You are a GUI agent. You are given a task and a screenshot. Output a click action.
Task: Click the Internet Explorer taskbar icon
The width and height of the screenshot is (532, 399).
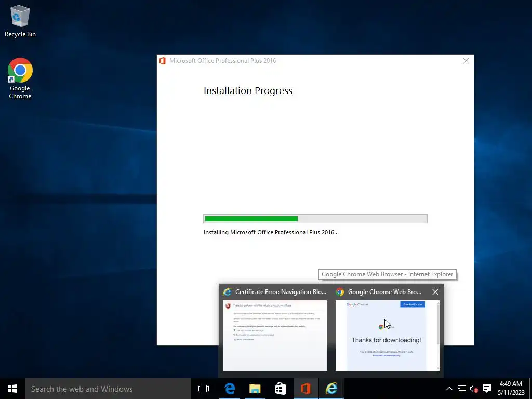(x=331, y=389)
